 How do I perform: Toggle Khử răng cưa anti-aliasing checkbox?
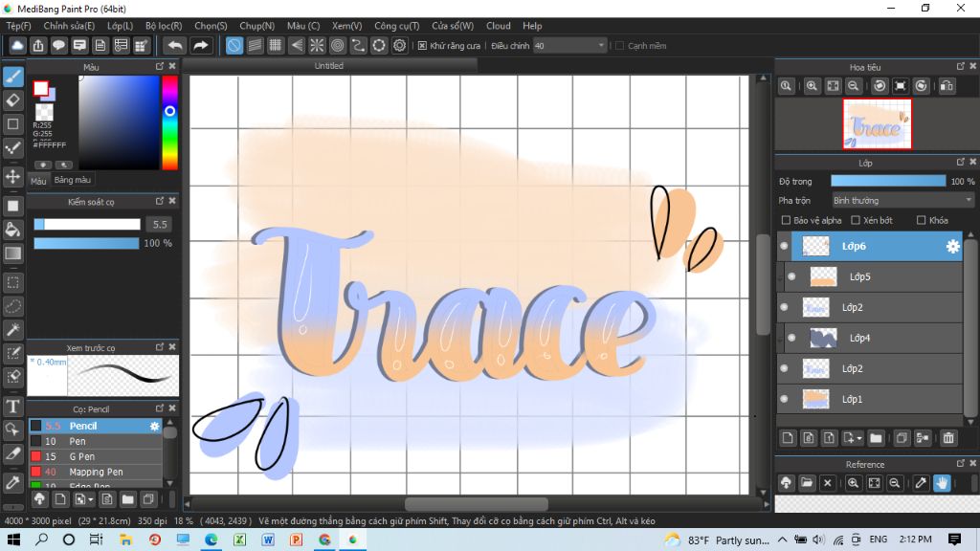[x=422, y=46]
